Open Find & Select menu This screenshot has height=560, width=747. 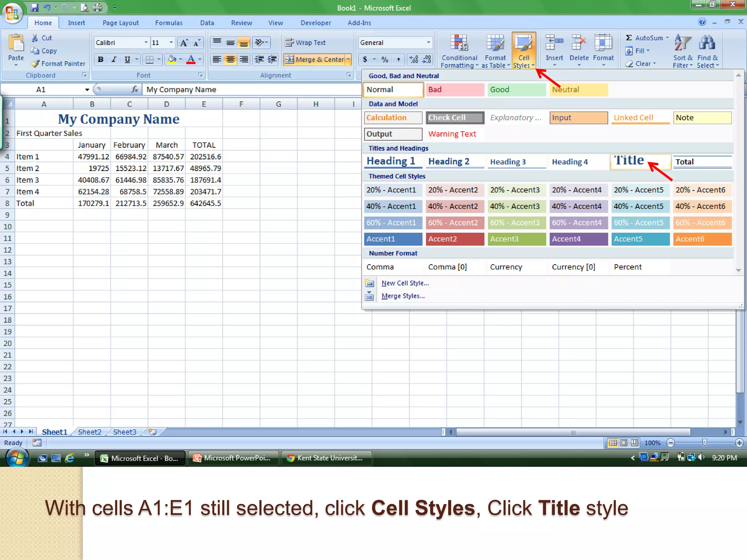[x=708, y=51]
